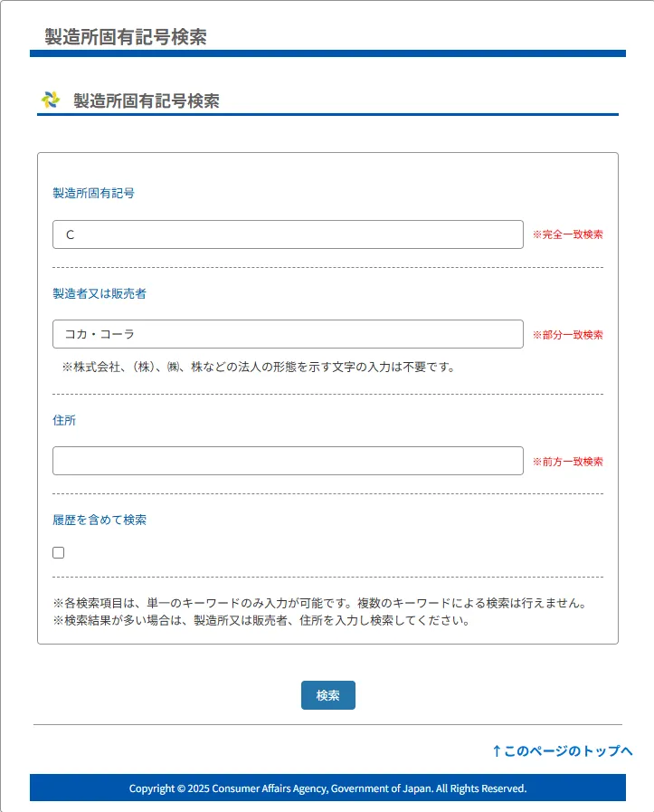Click the blue 検索 search button
Screen dimensions: 654x812
point(328,695)
